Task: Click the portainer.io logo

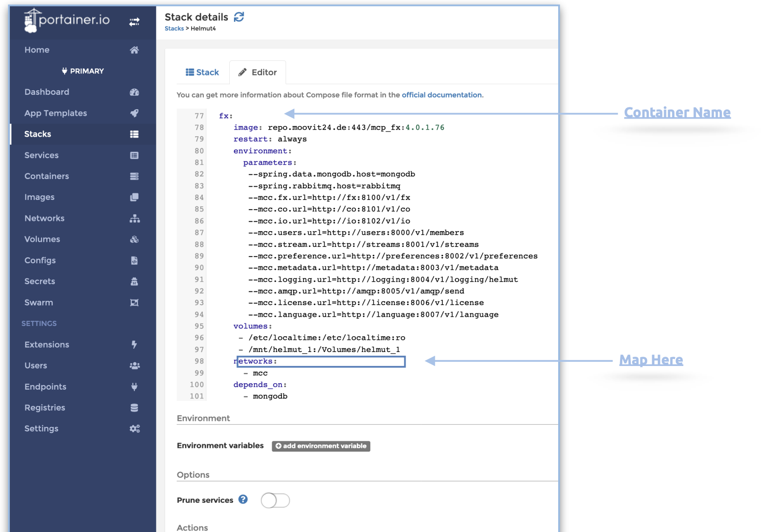Action: (x=67, y=21)
